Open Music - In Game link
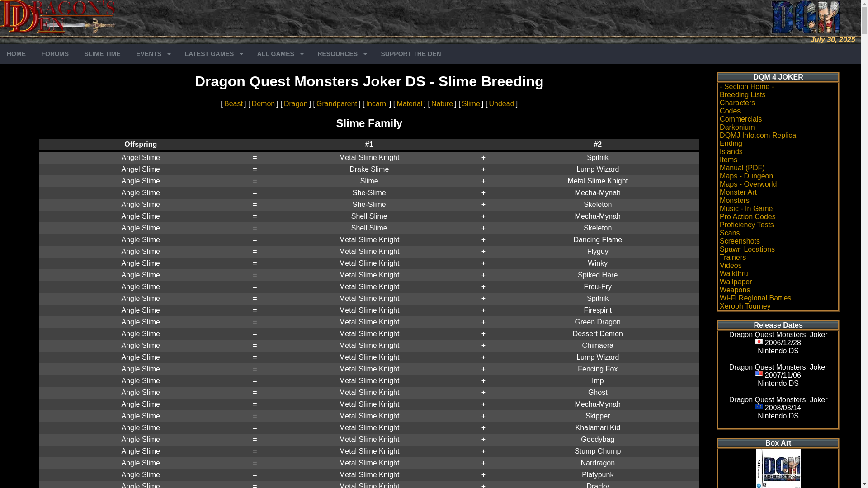The image size is (868, 488). click(746, 209)
